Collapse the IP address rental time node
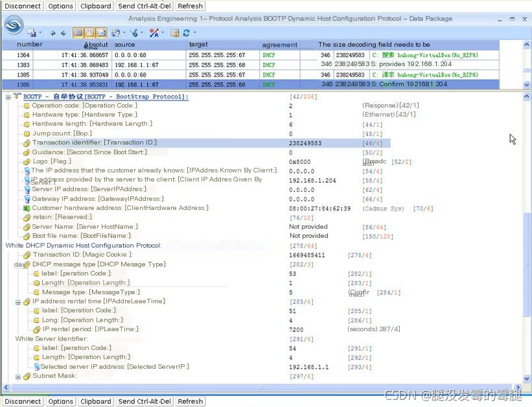532x407 pixels. 18,302
